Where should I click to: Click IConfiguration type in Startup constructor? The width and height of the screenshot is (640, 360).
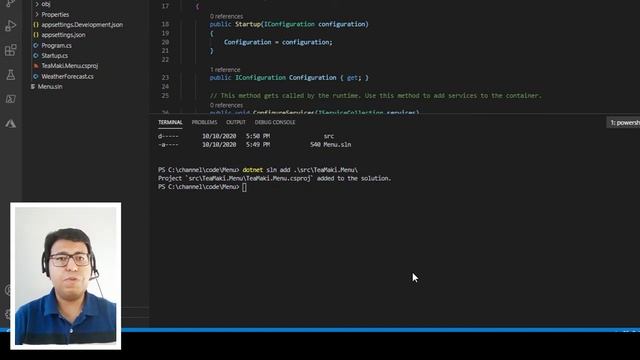pyautogui.click(x=289, y=24)
